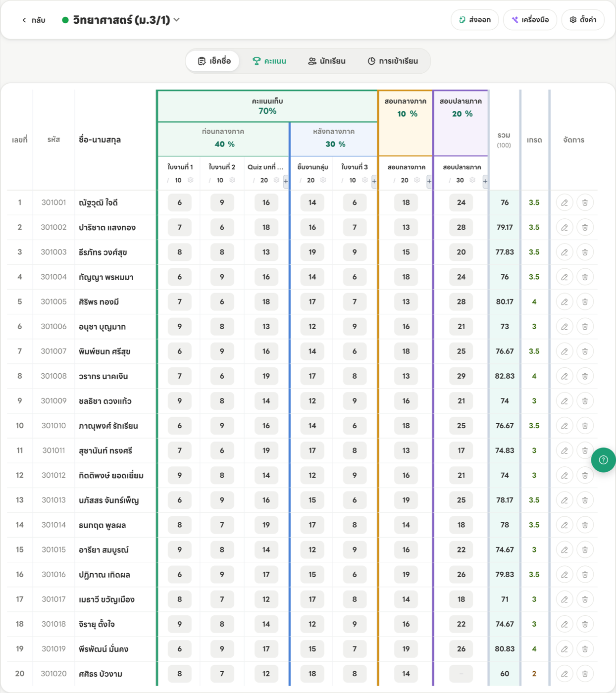The image size is (616, 693).
Task: Open the การเข้าเรียน tab
Action: pos(393,61)
